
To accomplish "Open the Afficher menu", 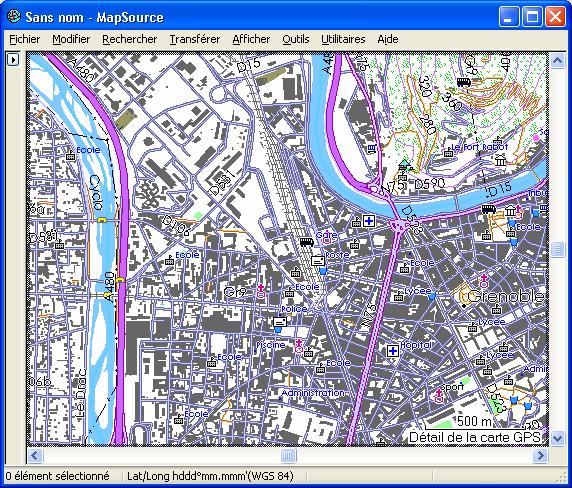I will point(251,39).
